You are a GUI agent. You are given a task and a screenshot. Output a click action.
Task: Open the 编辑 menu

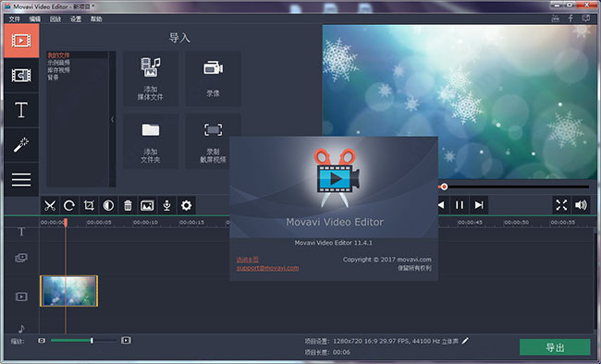pos(35,18)
